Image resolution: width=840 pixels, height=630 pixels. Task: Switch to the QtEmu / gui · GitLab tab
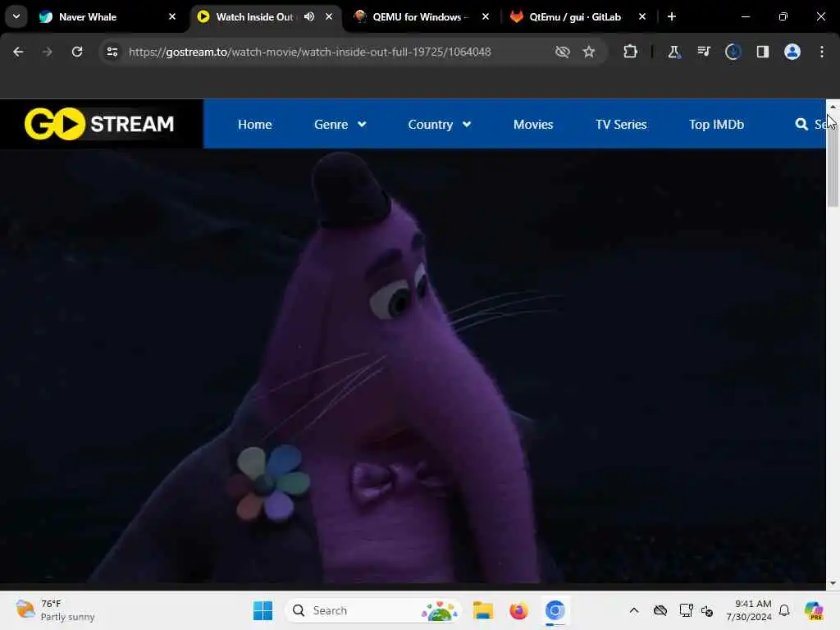click(x=575, y=17)
